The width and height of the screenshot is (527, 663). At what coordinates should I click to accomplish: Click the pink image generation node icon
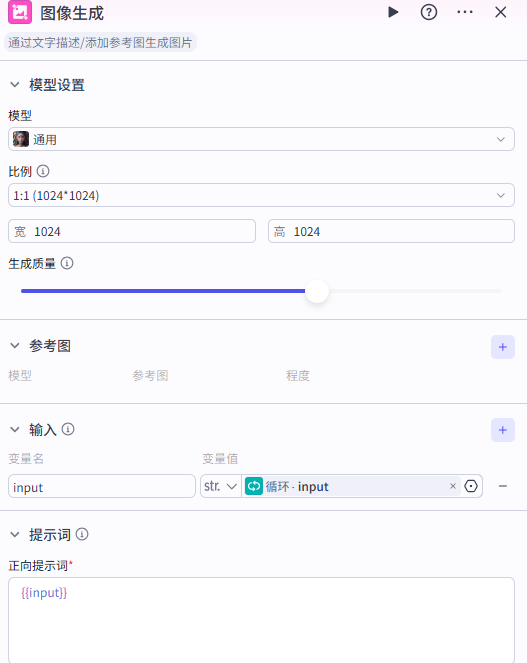[20, 12]
